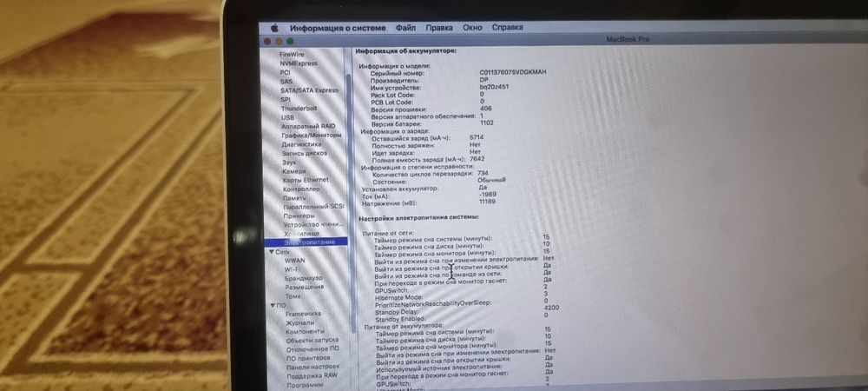The image size is (868, 391).
Task: Select Камера in the sidebar
Action: point(294,171)
